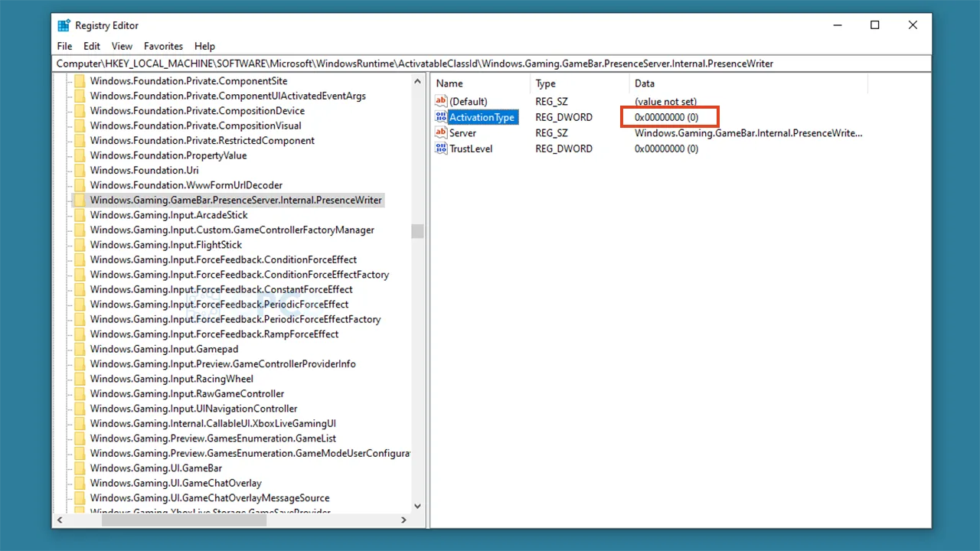The width and height of the screenshot is (980, 551).
Task: Click the key tree's horizontal scrollbar thumb
Action: point(184,520)
